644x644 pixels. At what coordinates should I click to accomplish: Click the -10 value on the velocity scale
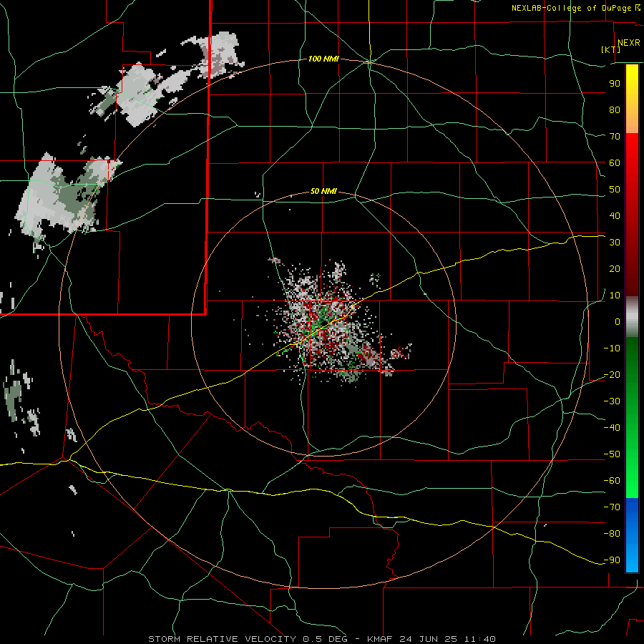pos(612,348)
